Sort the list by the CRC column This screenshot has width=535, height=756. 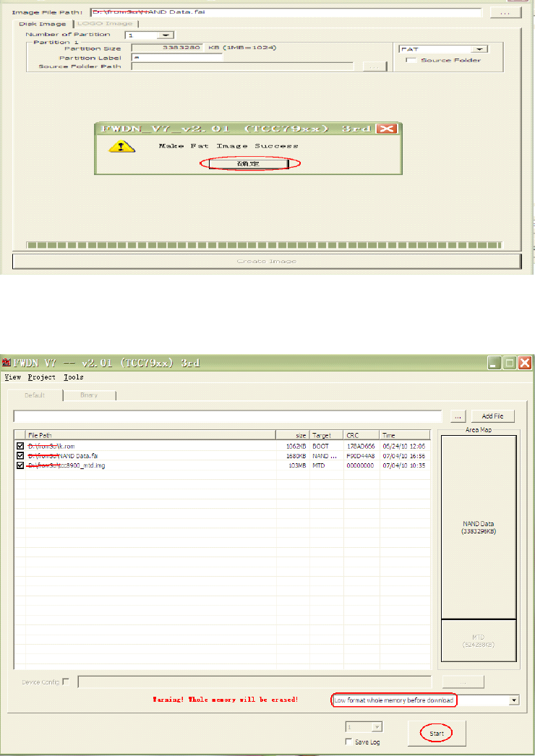[361, 435]
